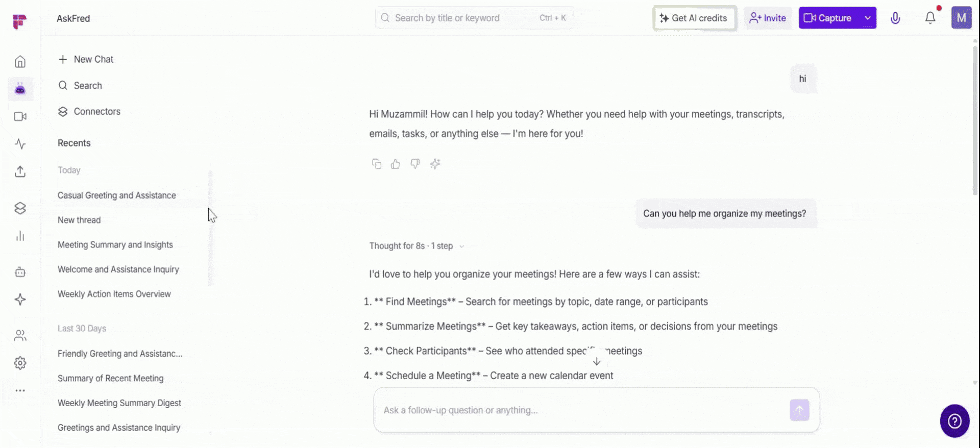The height and width of the screenshot is (448, 980).
Task: Expand the Capture dropdown arrow
Action: point(867,18)
